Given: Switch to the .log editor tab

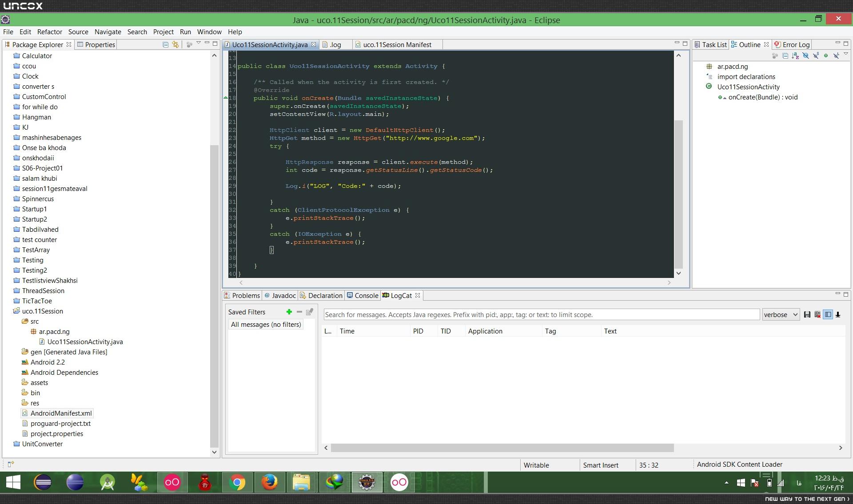Looking at the screenshot, I should pyautogui.click(x=335, y=44).
